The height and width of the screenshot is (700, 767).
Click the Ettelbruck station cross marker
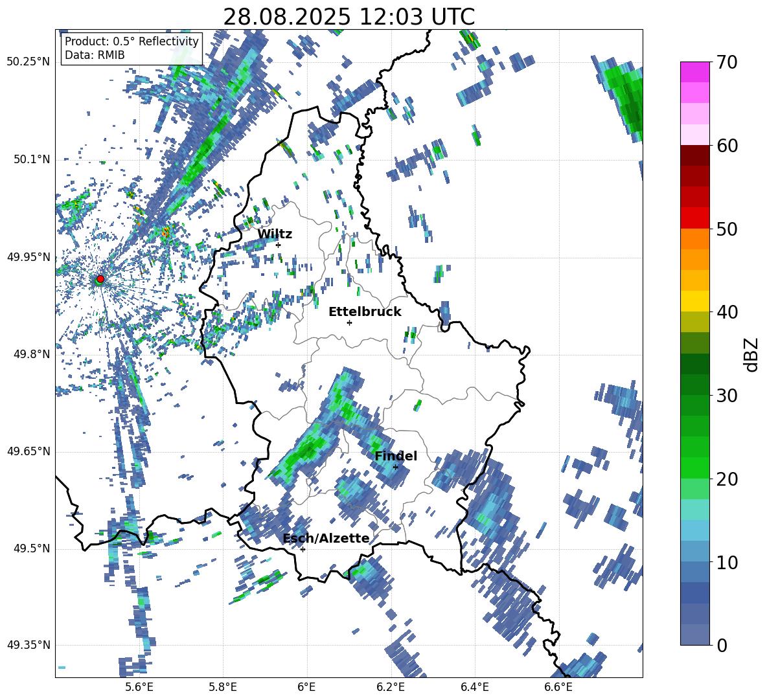(349, 322)
